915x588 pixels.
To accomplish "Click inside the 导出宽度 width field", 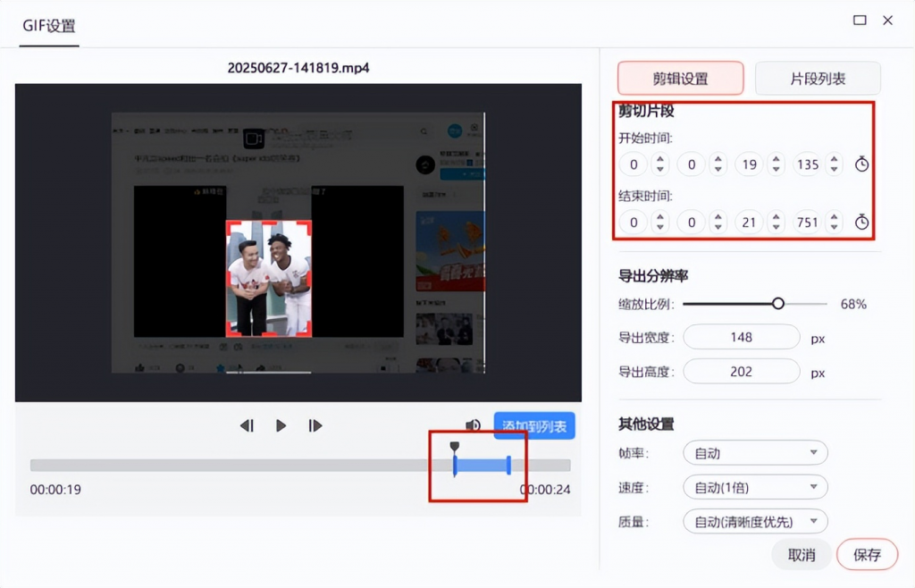I will [x=742, y=337].
